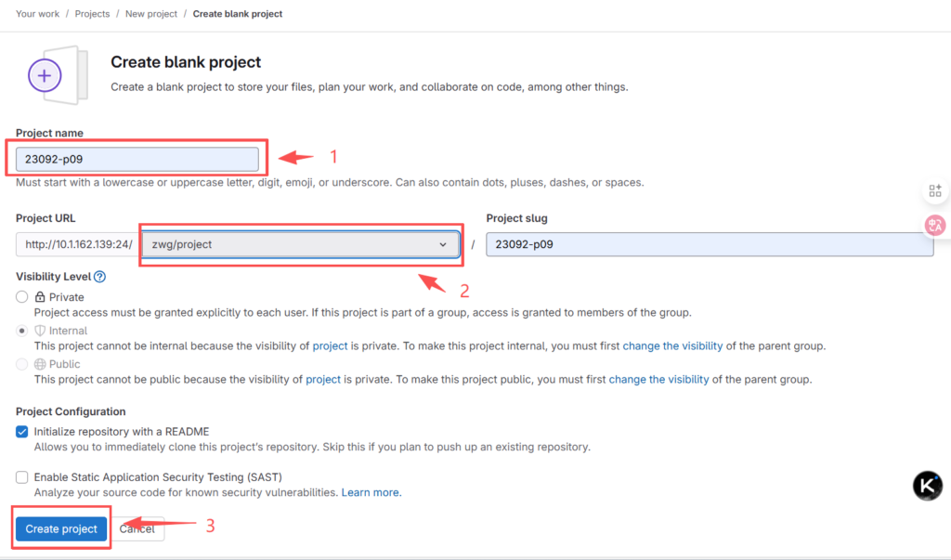Open the Your work breadcrumb

coord(38,14)
